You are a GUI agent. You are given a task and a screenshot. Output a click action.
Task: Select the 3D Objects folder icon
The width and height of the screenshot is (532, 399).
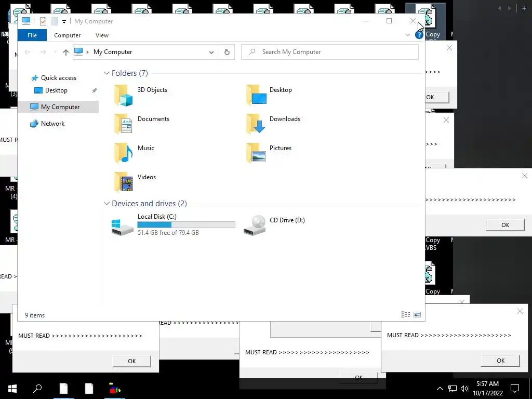124,96
